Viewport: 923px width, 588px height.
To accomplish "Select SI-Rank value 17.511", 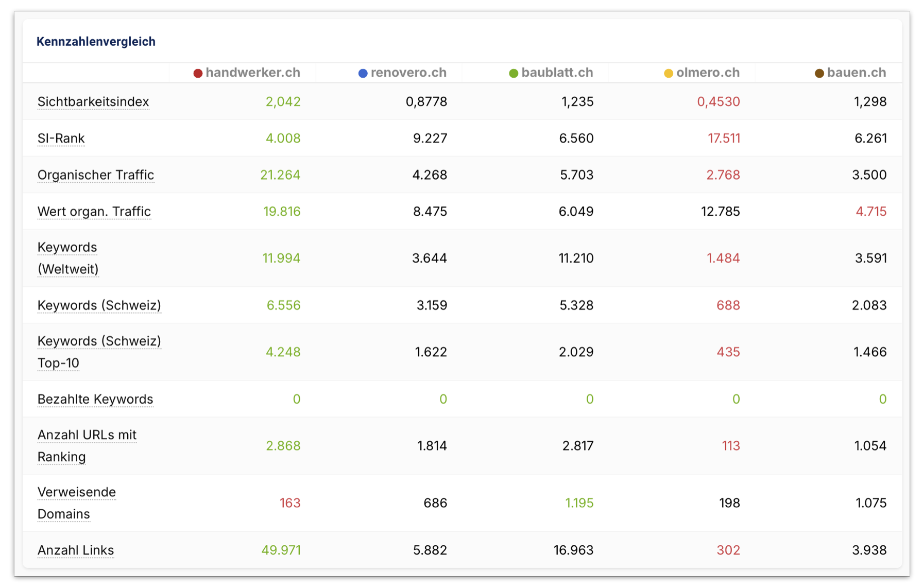I will tap(724, 139).
